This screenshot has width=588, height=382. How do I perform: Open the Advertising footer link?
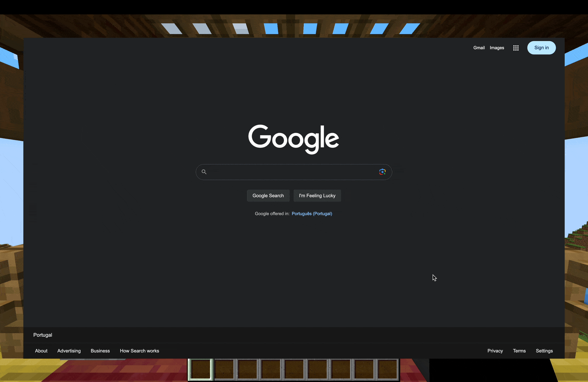coord(69,351)
